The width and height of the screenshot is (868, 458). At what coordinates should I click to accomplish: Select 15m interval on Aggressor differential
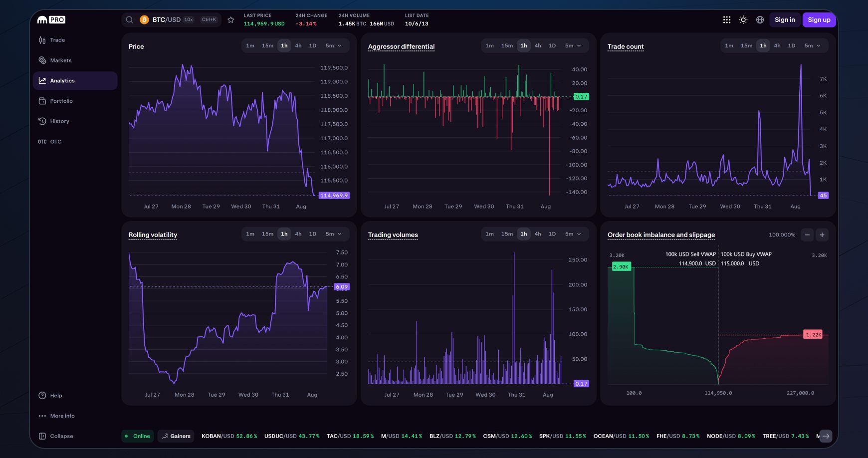507,45
